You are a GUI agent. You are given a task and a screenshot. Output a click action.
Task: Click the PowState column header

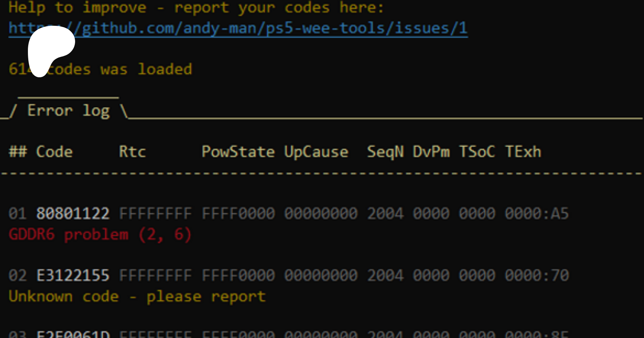[238, 152]
